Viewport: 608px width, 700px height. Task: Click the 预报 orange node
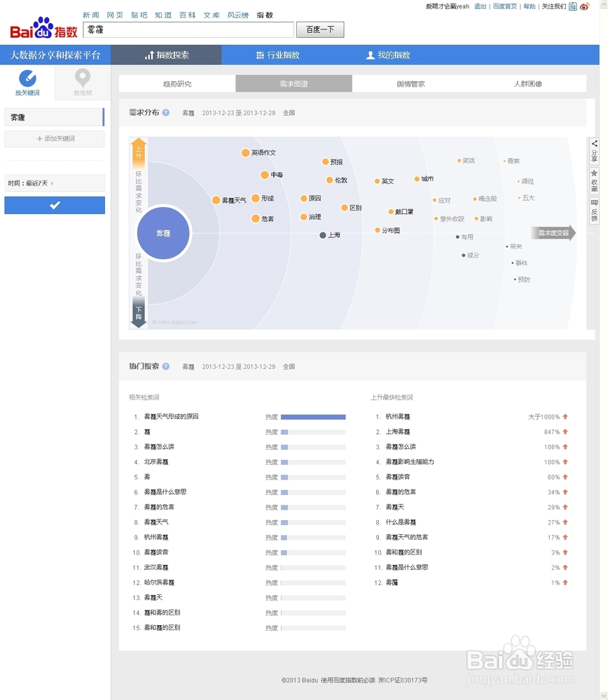(x=325, y=162)
